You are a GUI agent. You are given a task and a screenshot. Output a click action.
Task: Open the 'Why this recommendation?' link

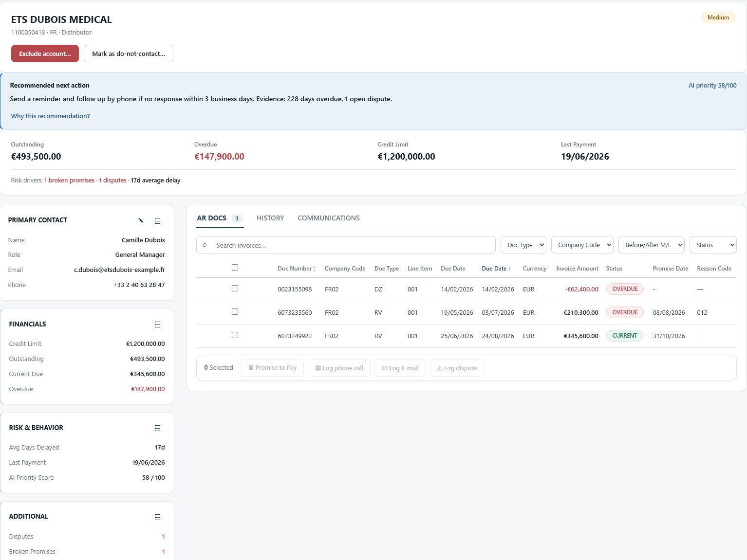click(50, 116)
